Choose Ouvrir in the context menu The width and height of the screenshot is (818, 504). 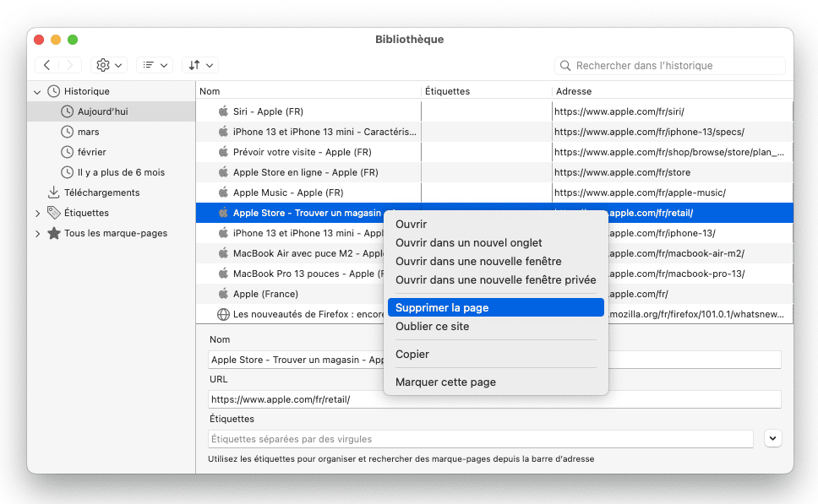[495, 224]
